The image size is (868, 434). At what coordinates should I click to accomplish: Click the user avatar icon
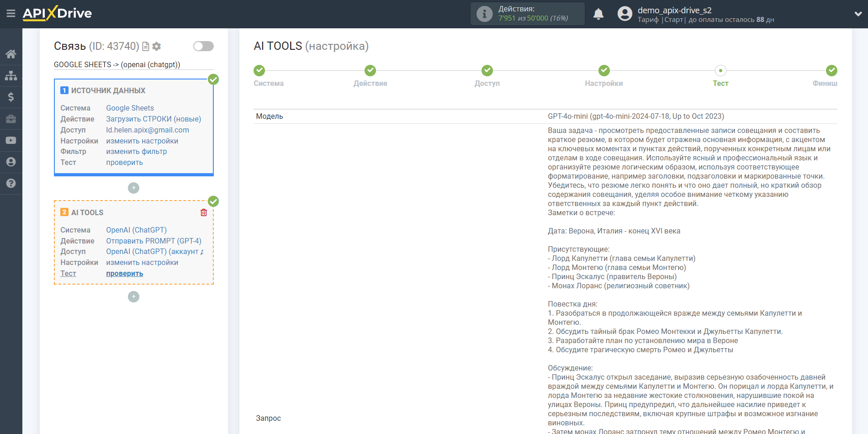[625, 14]
